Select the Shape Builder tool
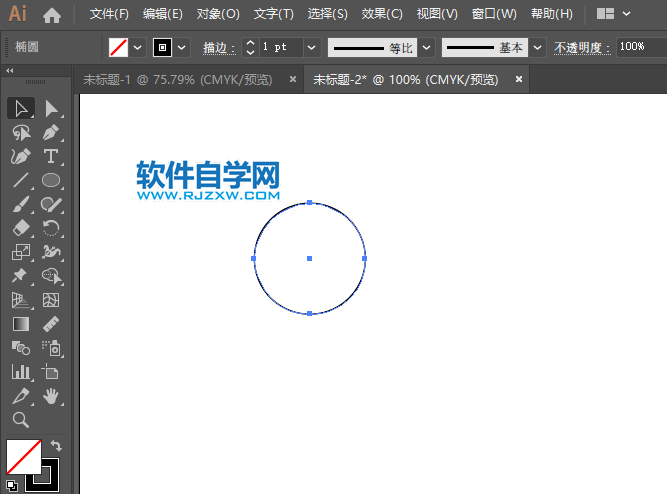Screen dimensions: 667x494 [x=51, y=276]
